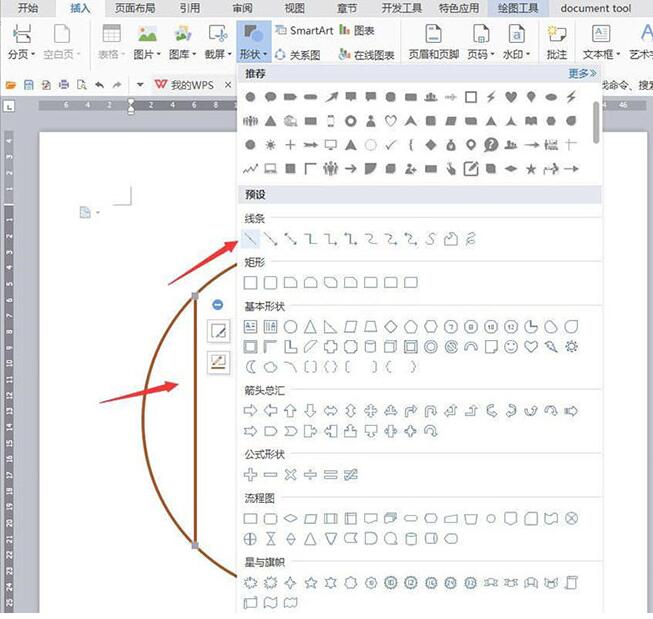Pick the heart outline in basic shapes
The width and height of the screenshot is (653, 619).
[531, 347]
